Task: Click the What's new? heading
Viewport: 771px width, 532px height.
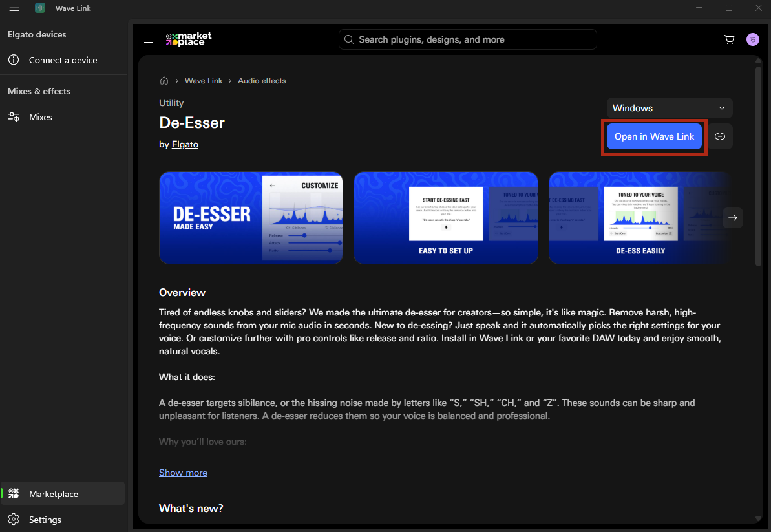Action: (x=191, y=508)
